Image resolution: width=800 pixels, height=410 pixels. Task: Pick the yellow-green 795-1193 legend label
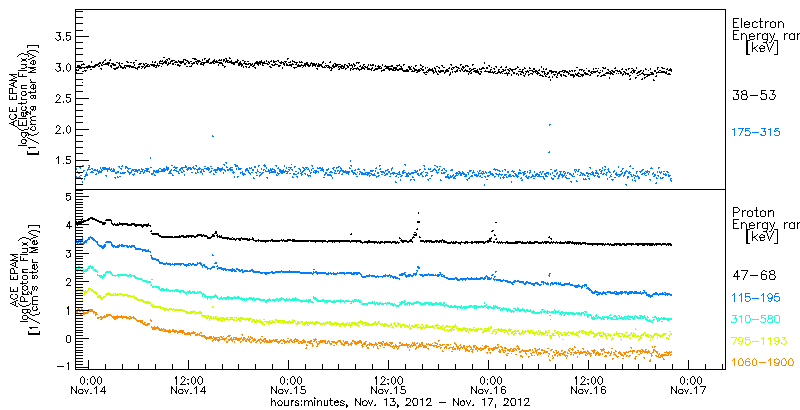point(760,341)
